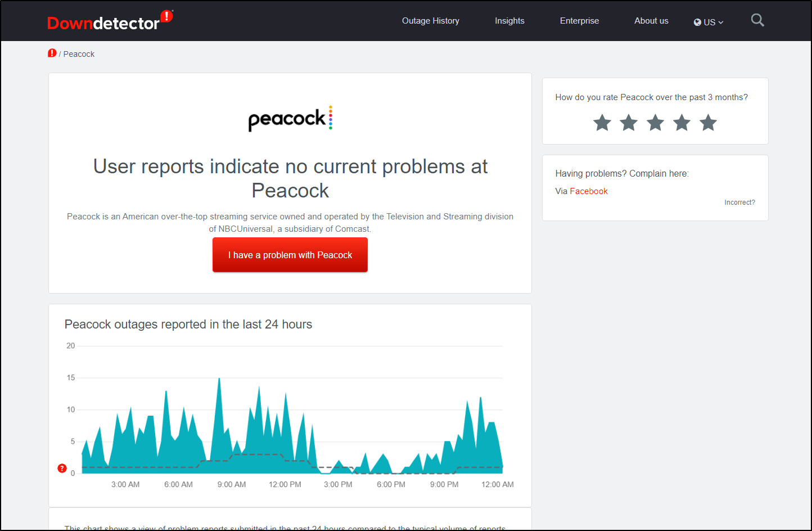The width and height of the screenshot is (812, 531).
Task: Click the 6:00 PM axis label
Action: pos(391,484)
